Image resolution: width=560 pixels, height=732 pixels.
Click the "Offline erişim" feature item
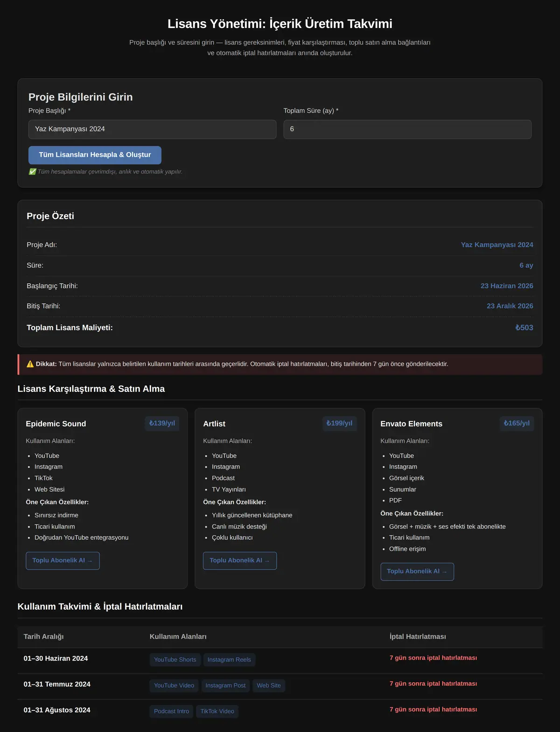point(407,549)
